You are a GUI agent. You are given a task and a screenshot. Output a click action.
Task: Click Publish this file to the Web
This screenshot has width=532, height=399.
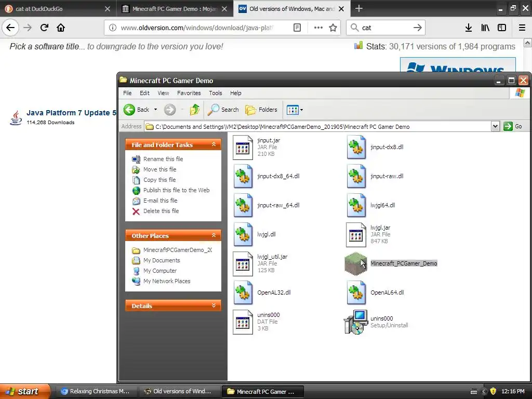coord(177,190)
